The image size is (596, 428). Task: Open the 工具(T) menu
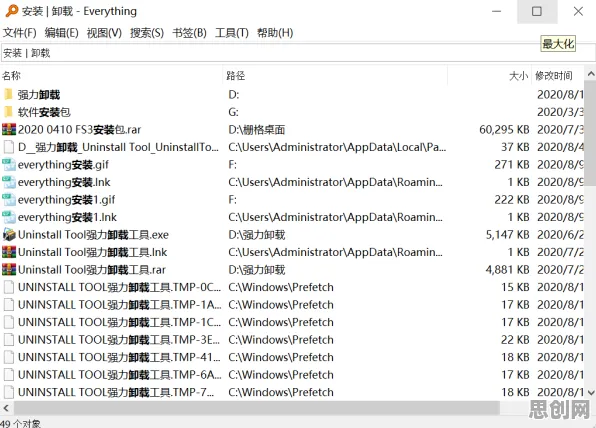point(231,33)
